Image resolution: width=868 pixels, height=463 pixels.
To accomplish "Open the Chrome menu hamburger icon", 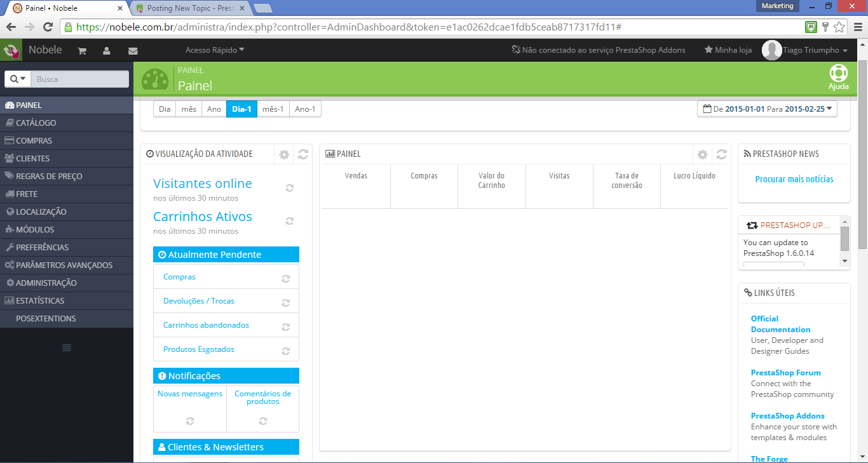I will pyautogui.click(x=857, y=27).
